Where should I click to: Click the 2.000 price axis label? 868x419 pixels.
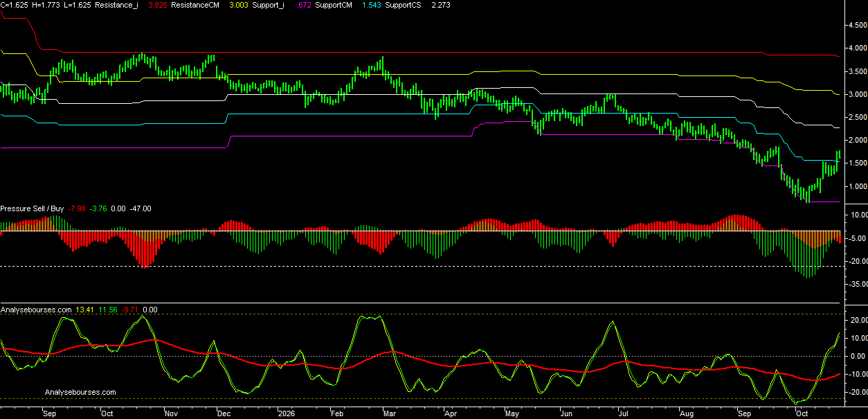[857, 140]
